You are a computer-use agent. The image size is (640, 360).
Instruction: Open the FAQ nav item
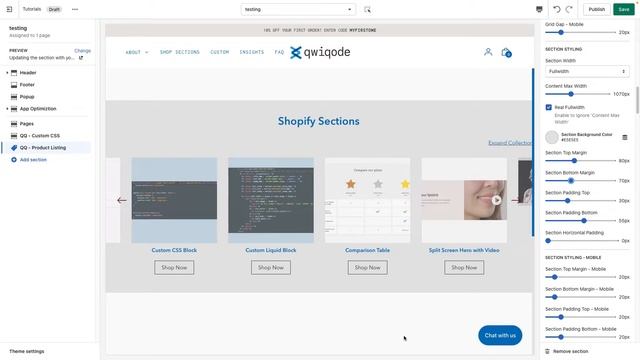(279, 52)
